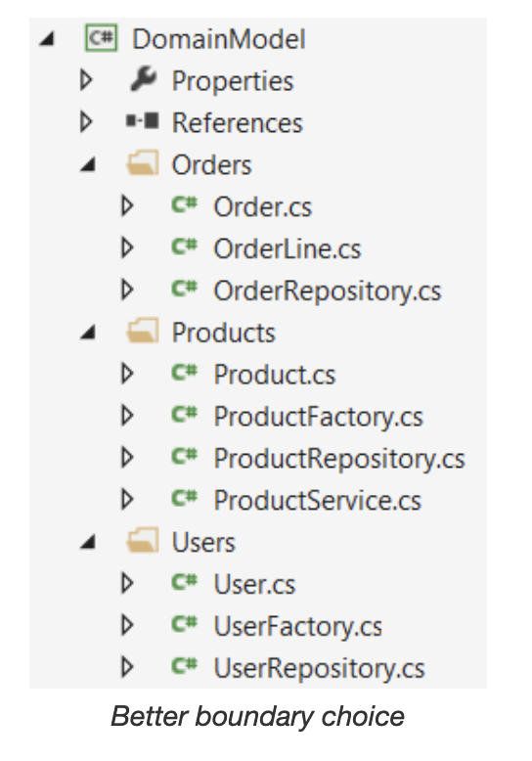The width and height of the screenshot is (532, 761).
Task: Click the C# icon beside ProductFactory.cs
Action: [x=185, y=415]
